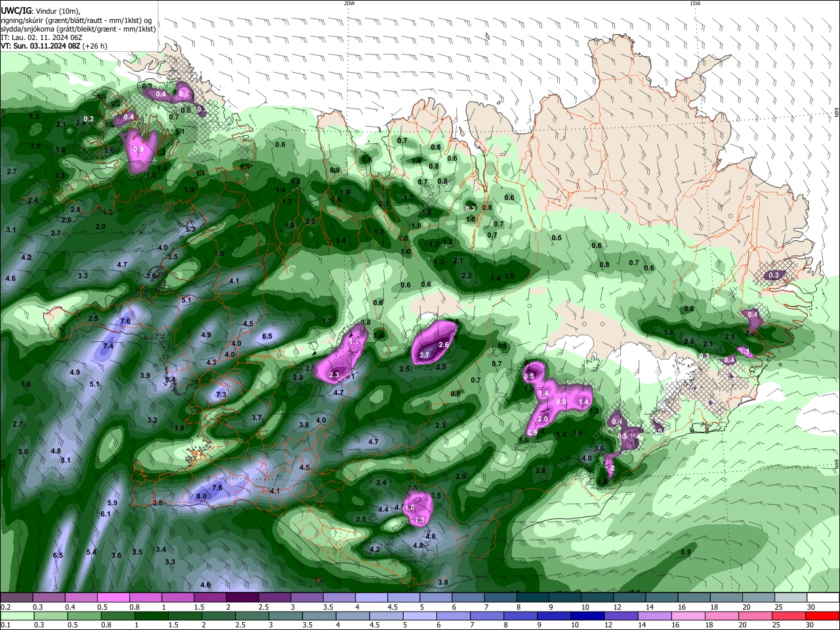The height and width of the screenshot is (630, 840).
Task: Click the 5.3 precipitation value on the map
Action: (x=190, y=229)
